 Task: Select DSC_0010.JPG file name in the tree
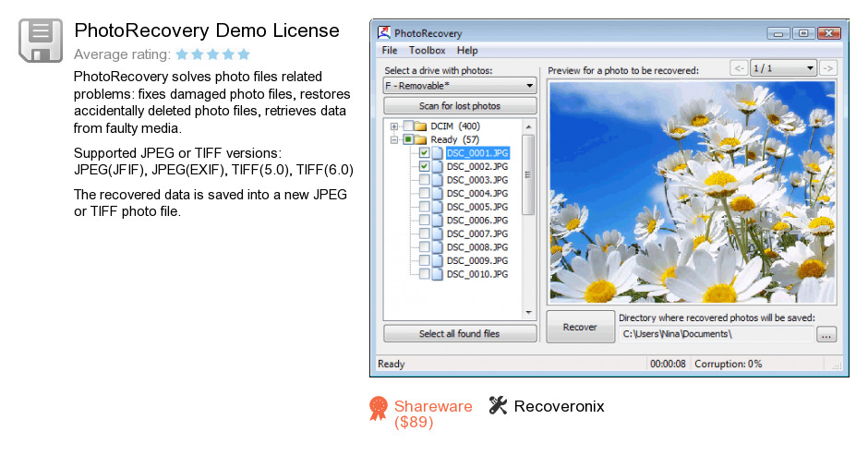click(x=477, y=274)
